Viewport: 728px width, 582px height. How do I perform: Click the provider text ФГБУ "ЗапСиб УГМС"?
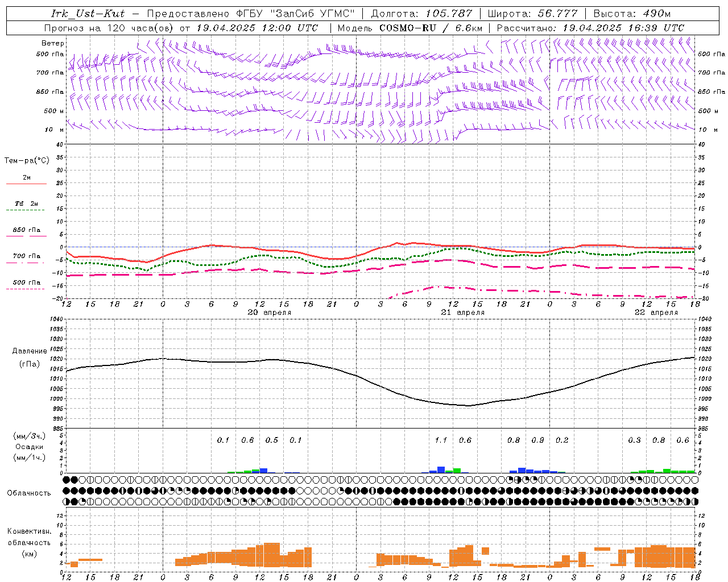(x=296, y=14)
